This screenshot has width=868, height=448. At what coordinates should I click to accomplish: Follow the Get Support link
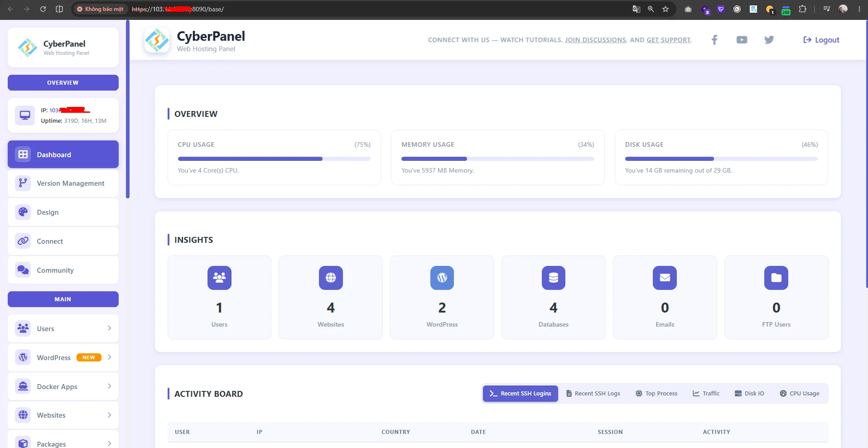(669, 40)
